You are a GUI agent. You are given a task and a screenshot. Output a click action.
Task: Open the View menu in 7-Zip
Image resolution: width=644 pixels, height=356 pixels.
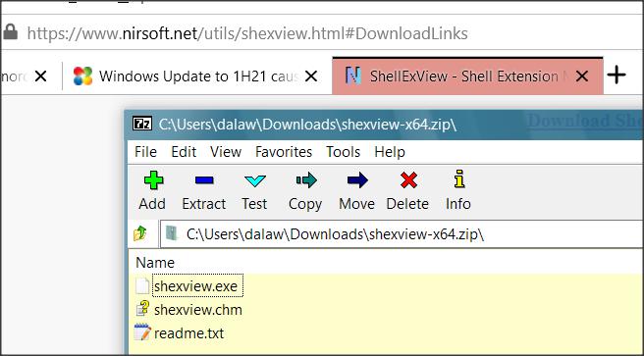[226, 152]
